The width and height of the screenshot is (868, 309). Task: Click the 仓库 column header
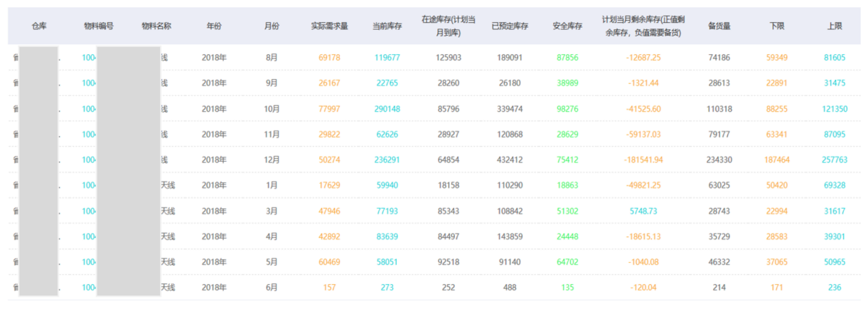point(38,26)
